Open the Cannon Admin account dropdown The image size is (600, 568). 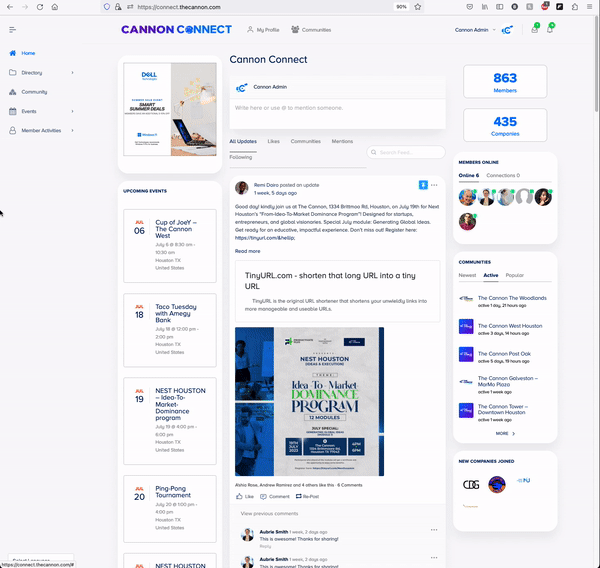coord(477,30)
